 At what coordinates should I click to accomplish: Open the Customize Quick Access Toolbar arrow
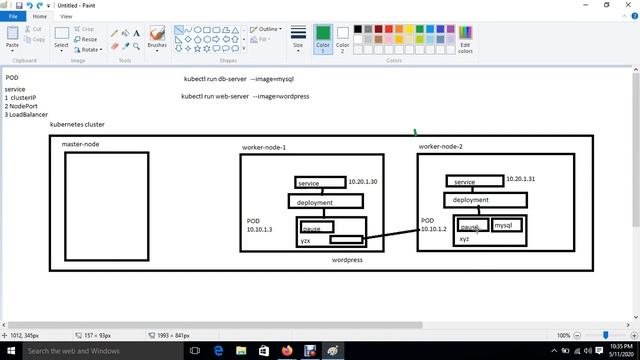[49, 6]
